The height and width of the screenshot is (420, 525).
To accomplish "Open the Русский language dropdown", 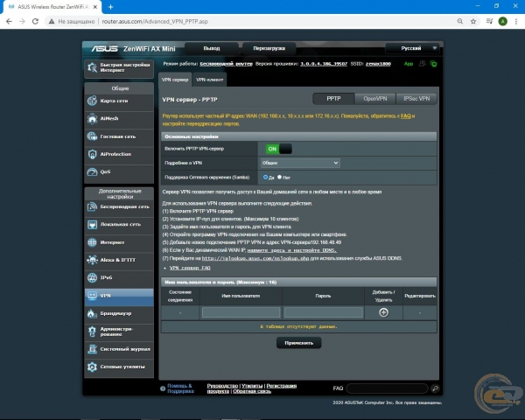I will tap(412, 48).
